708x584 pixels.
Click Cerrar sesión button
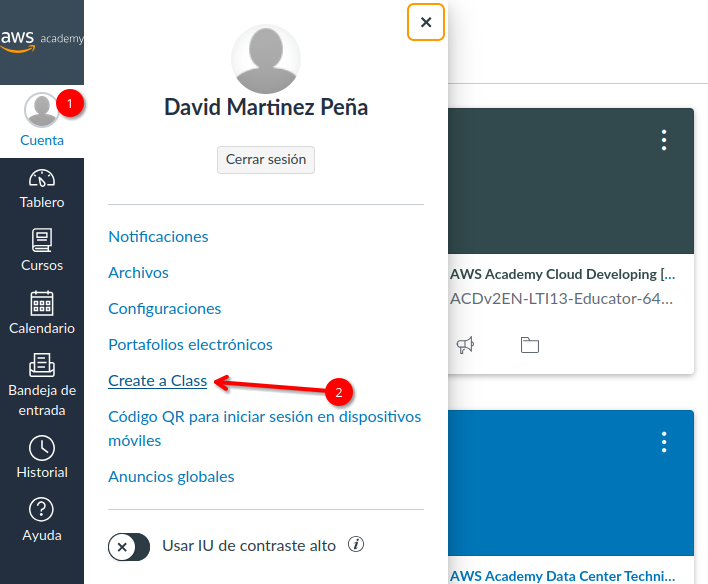pyautogui.click(x=266, y=160)
